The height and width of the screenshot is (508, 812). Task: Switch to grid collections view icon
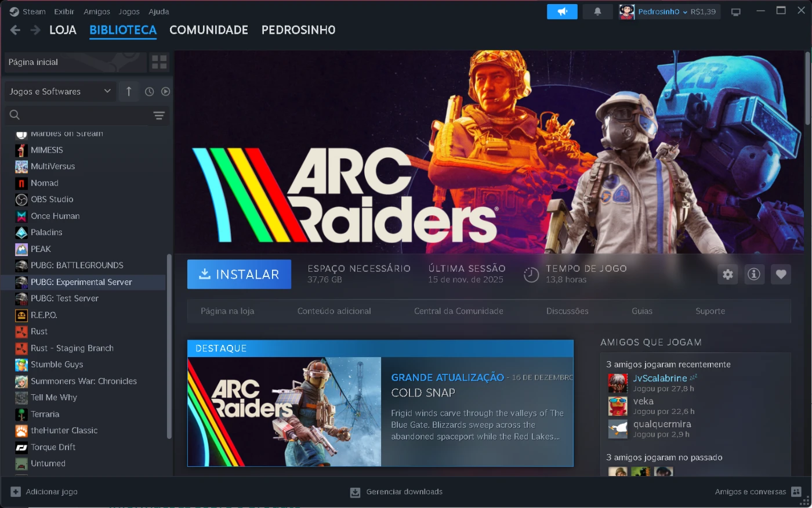coord(159,62)
